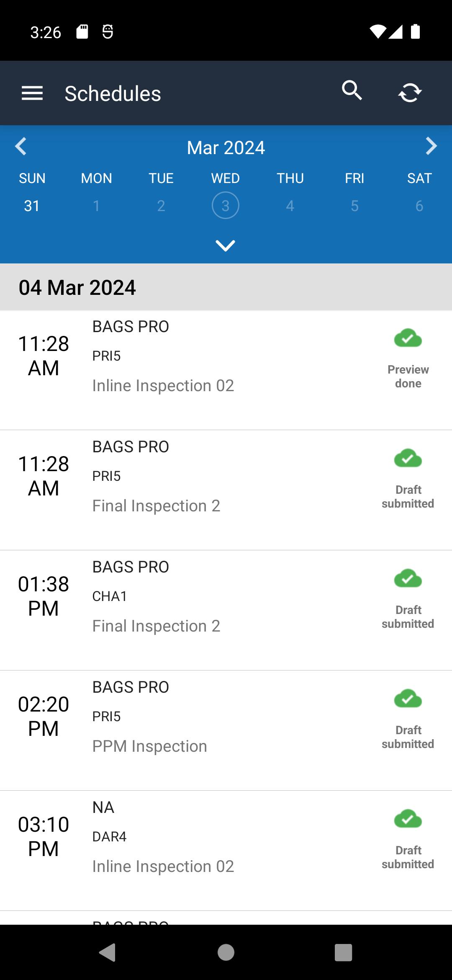Select Saturday 6 in the calendar

click(419, 206)
